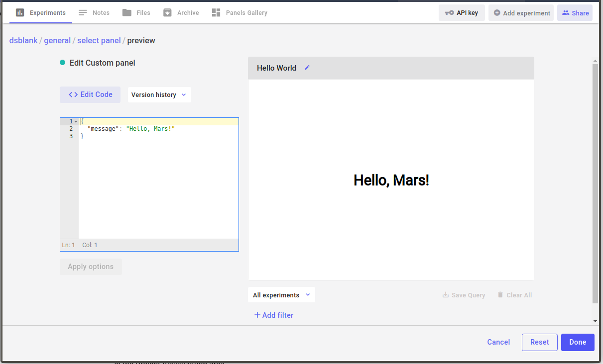603x364 pixels.
Task: Switch to the Notes tab
Action: pos(94,13)
